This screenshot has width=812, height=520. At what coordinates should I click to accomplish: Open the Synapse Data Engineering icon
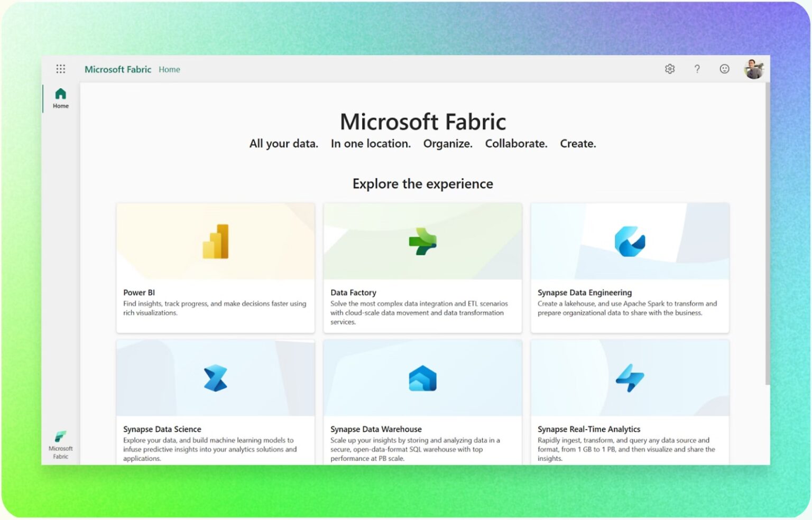629,242
